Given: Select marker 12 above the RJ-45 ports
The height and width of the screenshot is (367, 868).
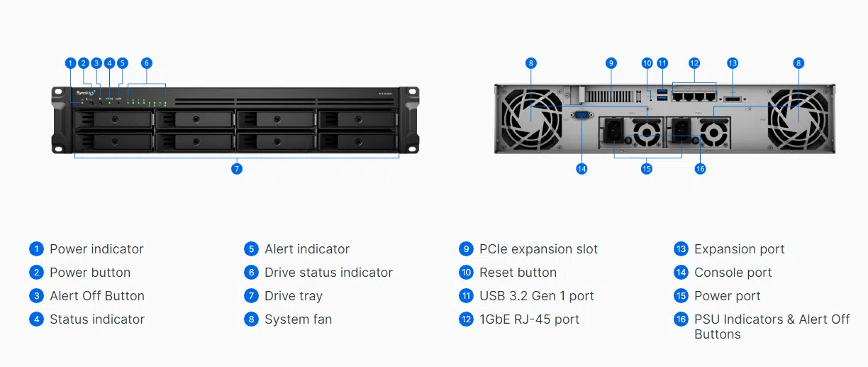Looking at the screenshot, I should coord(694,63).
